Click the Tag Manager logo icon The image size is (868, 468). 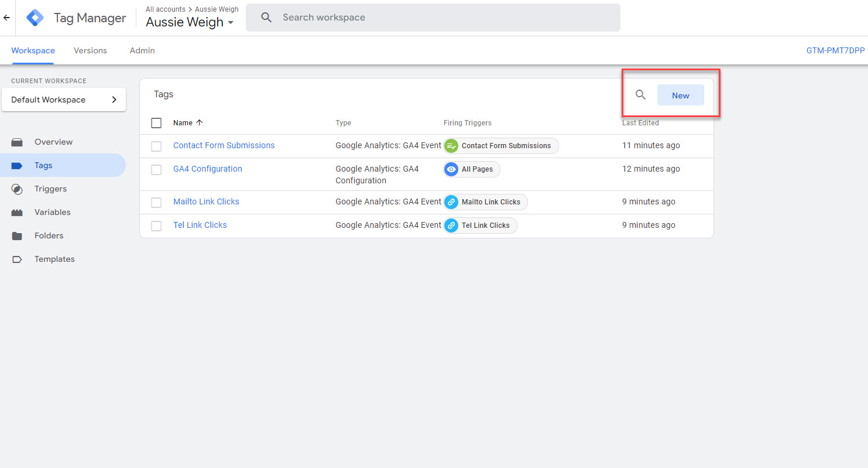35,18
